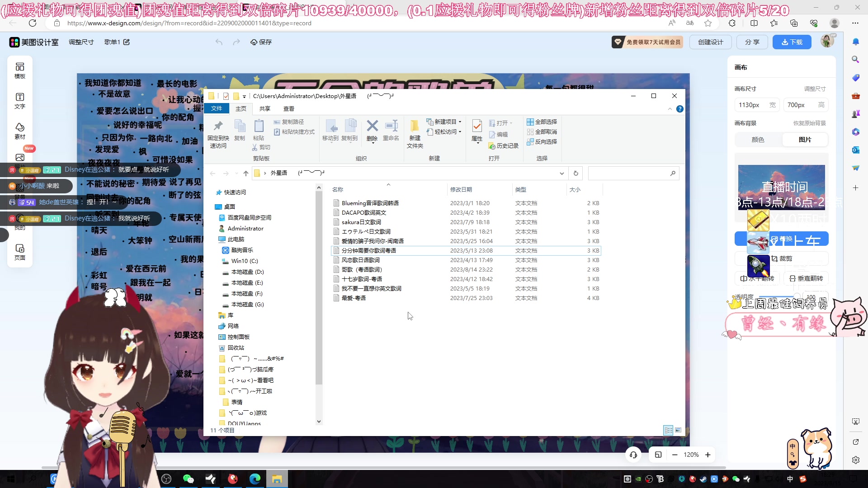Image resolution: width=868 pixels, height=488 pixels.
Task: Open File Explorer from the taskbar
Action: (277, 479)
